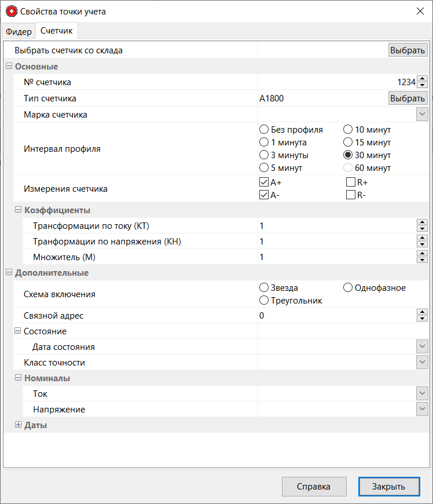The image size is (433, 504).
Task: Open the Класс точности dropdown
Action: (422, 363)
